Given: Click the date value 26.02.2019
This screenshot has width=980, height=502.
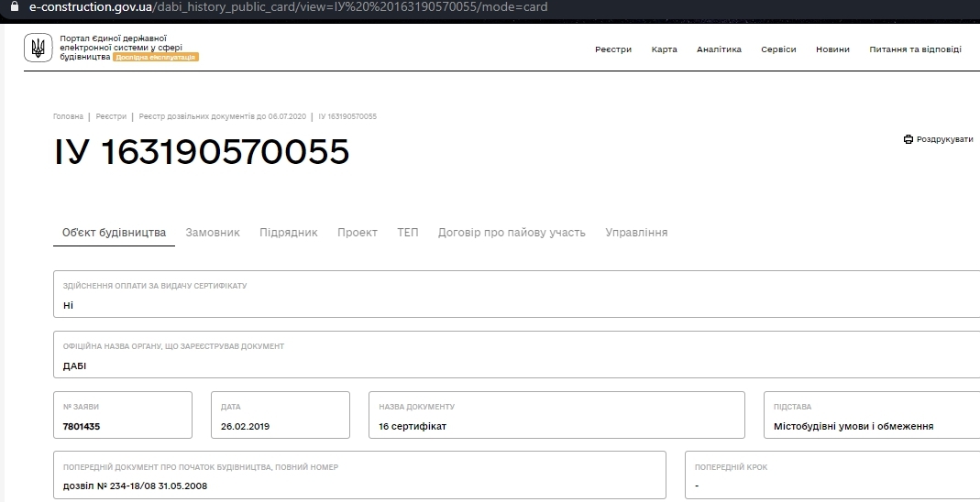Looking at the screenshot, I should [x=245, y=427].
